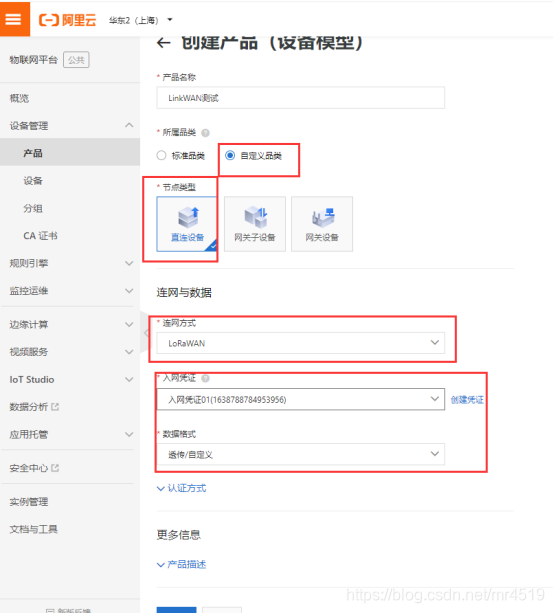Viewport: 554px width, 613px height.
Task: Open the 入网凭证 dropdown
Action: (300, 399)
